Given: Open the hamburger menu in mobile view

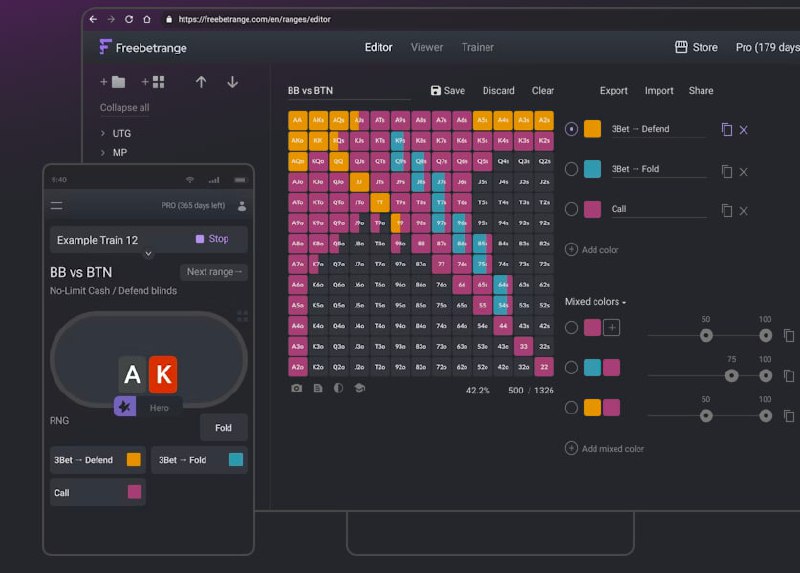Looking at the screenshot, I should pyautogui.click(x=57, y=206).
